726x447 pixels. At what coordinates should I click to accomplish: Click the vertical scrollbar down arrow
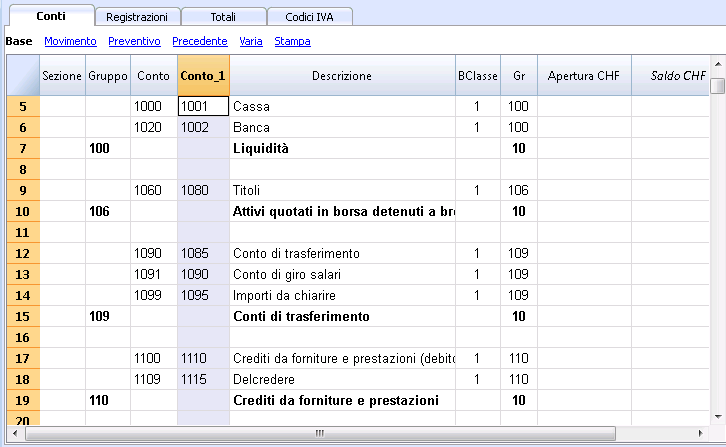point(718,416)
